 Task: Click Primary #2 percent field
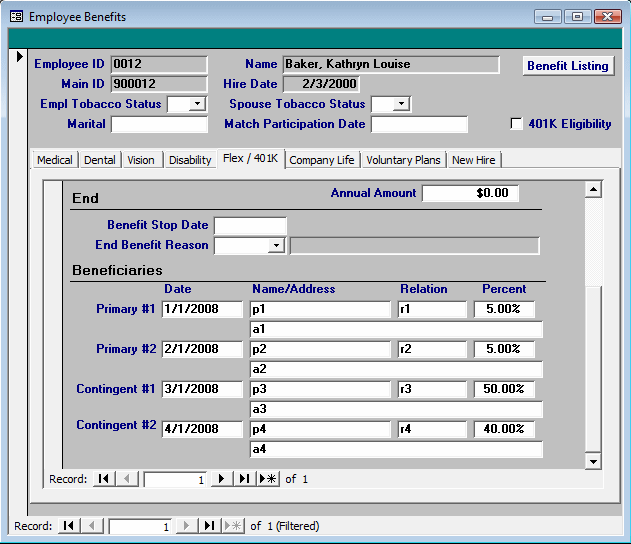(x=504, y=349)
